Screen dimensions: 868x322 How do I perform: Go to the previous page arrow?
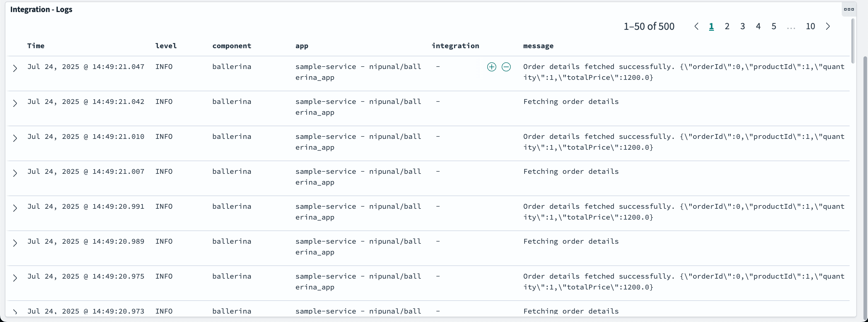tap(696, 26)
